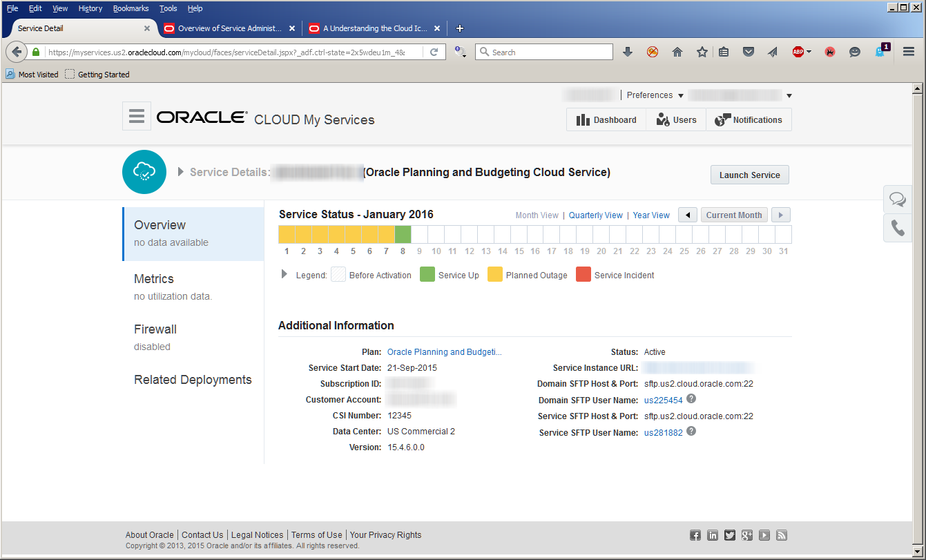Click the phone contact side icon
926x560 pixels.
[x=898, y=229]
